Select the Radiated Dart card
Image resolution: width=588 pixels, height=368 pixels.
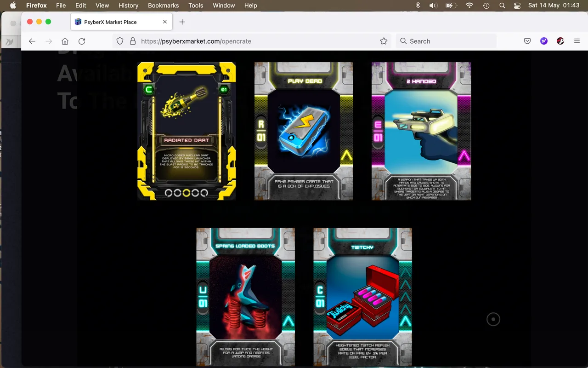[x=187, y=131]
